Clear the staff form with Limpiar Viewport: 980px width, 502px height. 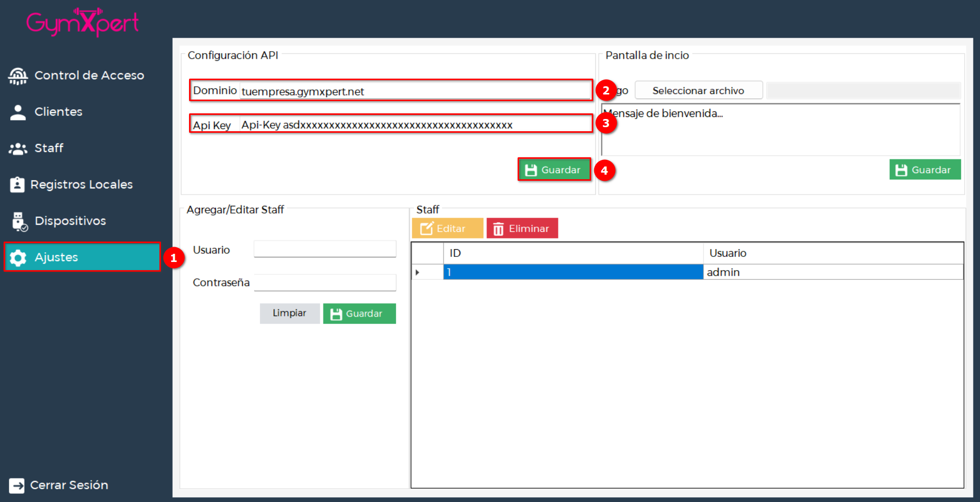click(289, 313)
